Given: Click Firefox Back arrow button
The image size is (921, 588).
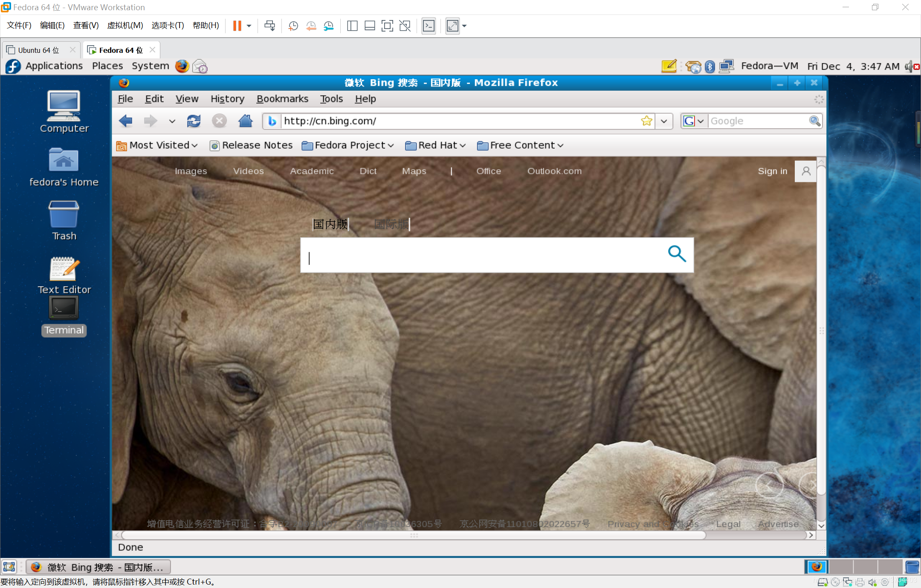Looking at the screenshot, I should [126, 121].
